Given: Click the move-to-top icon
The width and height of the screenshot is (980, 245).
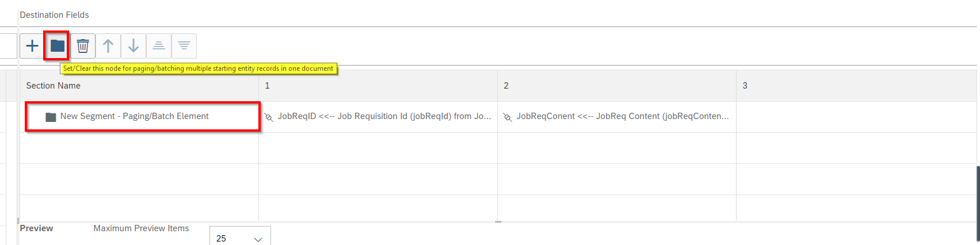Looking at the screenshot, I should [x=159, y=46].
